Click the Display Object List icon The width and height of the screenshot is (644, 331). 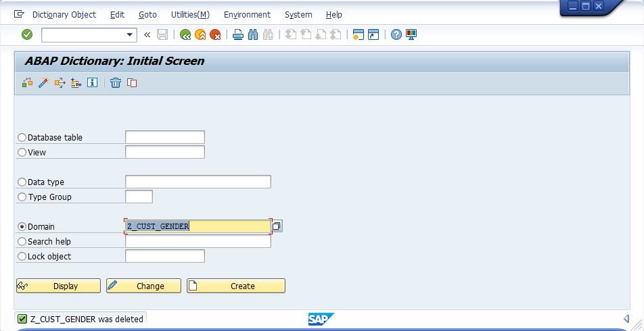coord(76,83)
